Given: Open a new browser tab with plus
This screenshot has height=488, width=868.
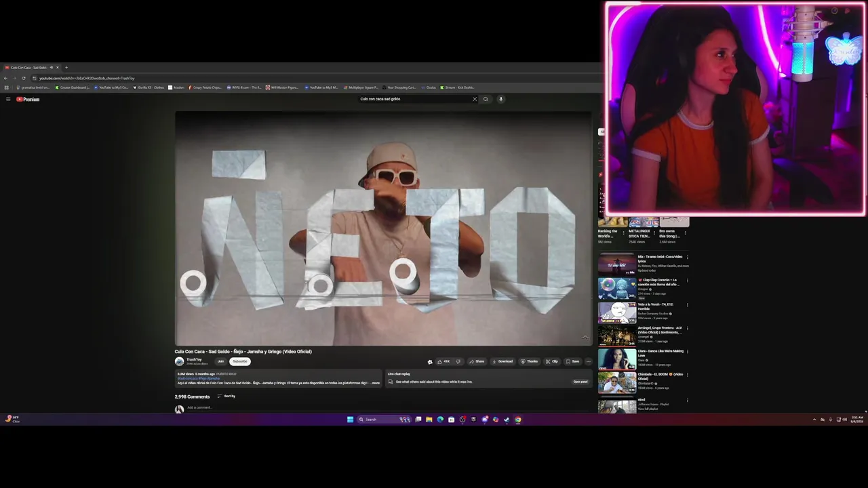Looking at the screenshot, I should click(66, 67).
